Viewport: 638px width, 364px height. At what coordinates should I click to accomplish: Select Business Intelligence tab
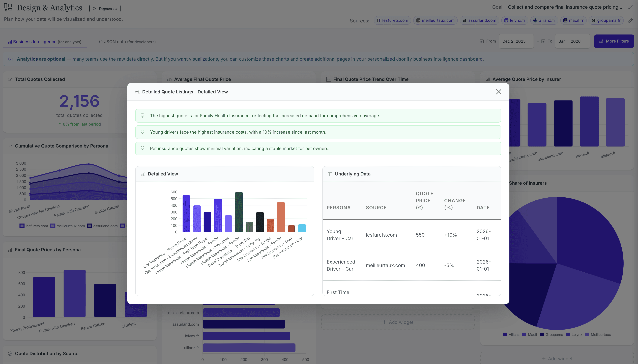tap(45, 42)
